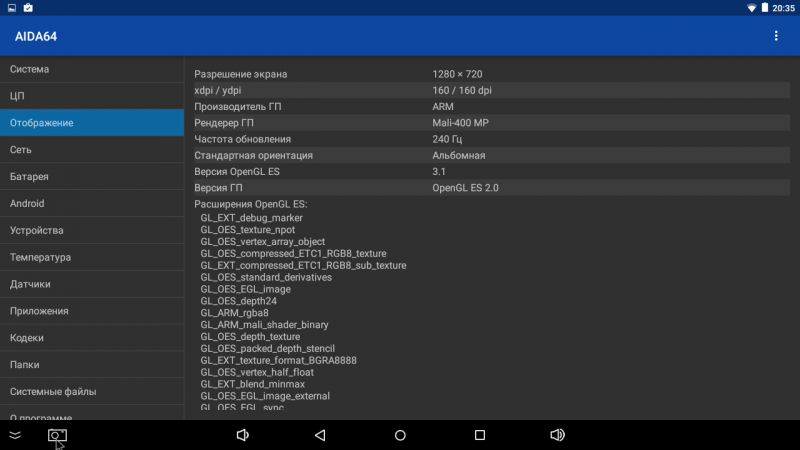The height and width of the screenshot is (450, 800).
Task: Tap the GL_OES_compressed_ETC1_RGB8_texture extension
Action: point(293,254)
